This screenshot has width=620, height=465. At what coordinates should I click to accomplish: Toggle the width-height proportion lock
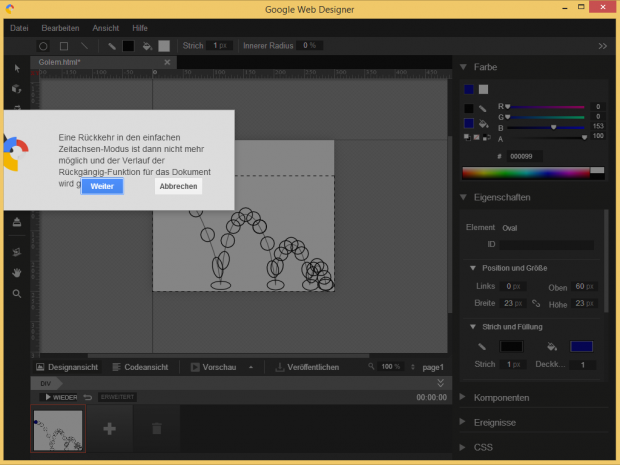(x=536, y=303)
